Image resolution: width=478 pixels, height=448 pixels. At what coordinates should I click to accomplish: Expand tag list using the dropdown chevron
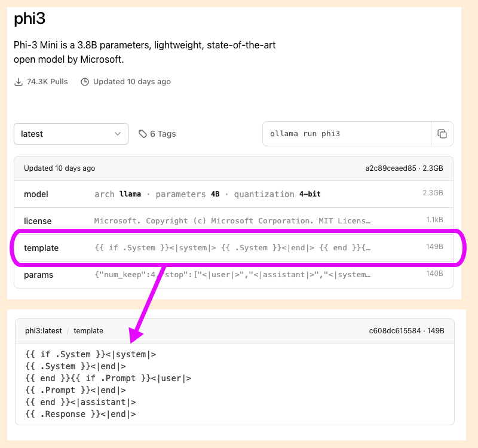pyautogui.click(x=118, y=134)
